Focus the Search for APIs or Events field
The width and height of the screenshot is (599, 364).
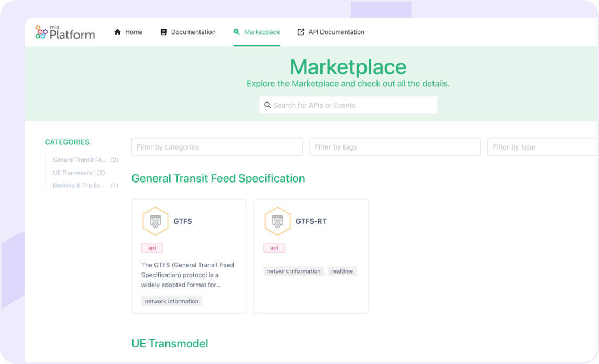[348, 105]
